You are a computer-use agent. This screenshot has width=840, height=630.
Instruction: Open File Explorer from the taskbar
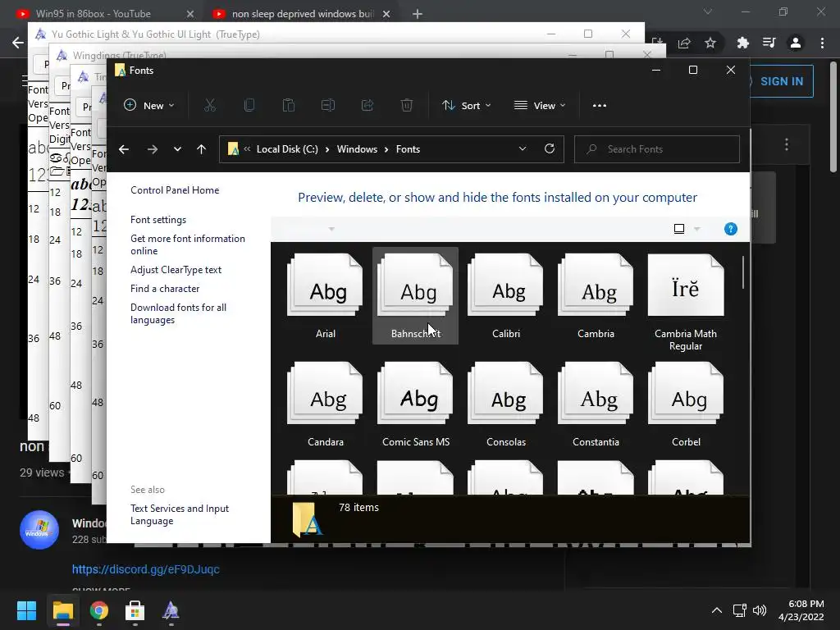click(62, 610)
